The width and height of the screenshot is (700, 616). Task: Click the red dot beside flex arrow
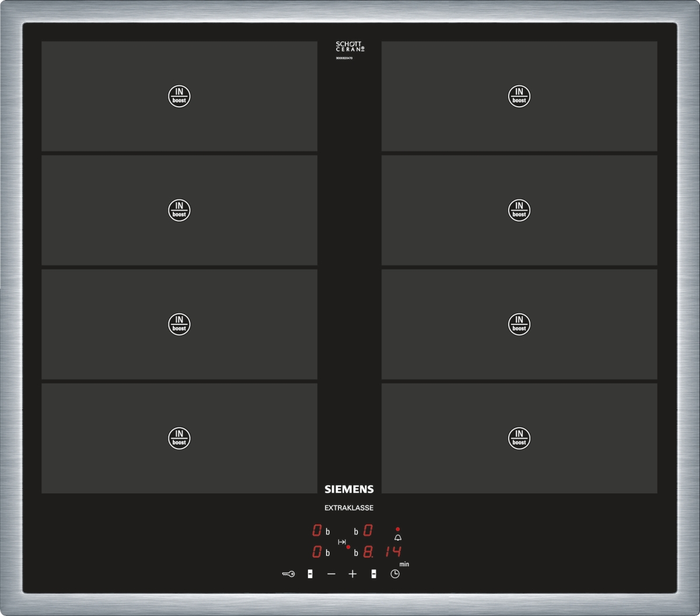pyautogui.click(x=348, y=547)
